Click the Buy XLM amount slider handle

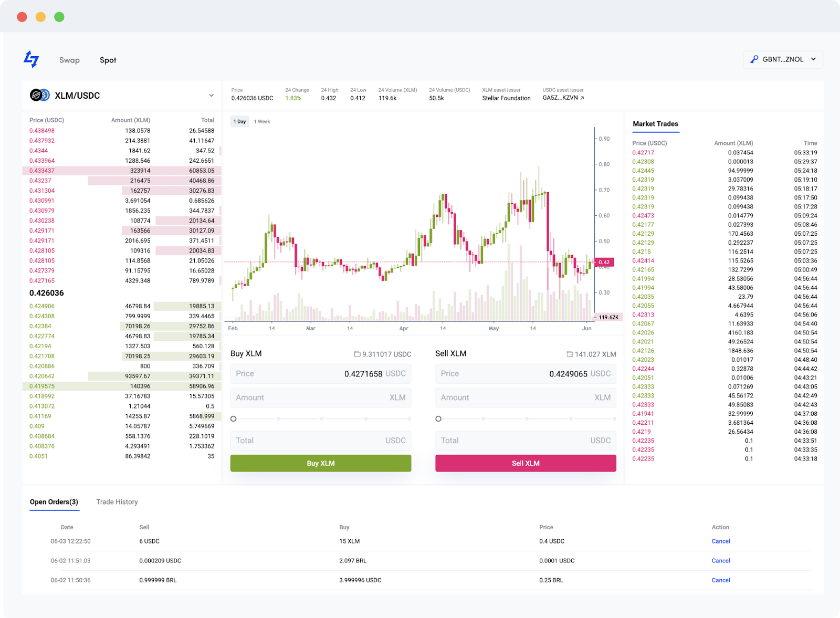point(234,419)
